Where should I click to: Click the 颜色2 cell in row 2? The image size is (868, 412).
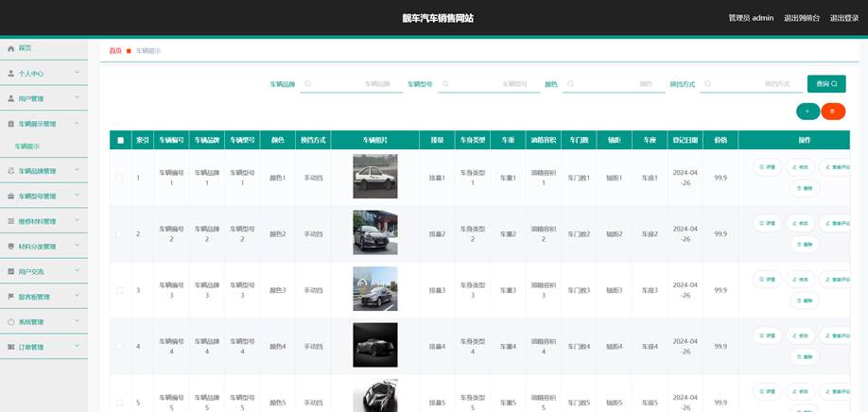pos(277,234)
